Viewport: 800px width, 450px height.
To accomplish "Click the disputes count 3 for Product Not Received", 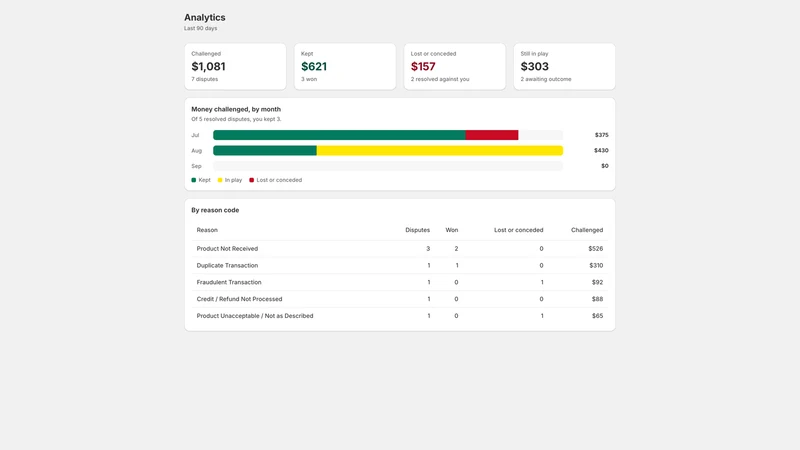I will click(x=428, y=248).
